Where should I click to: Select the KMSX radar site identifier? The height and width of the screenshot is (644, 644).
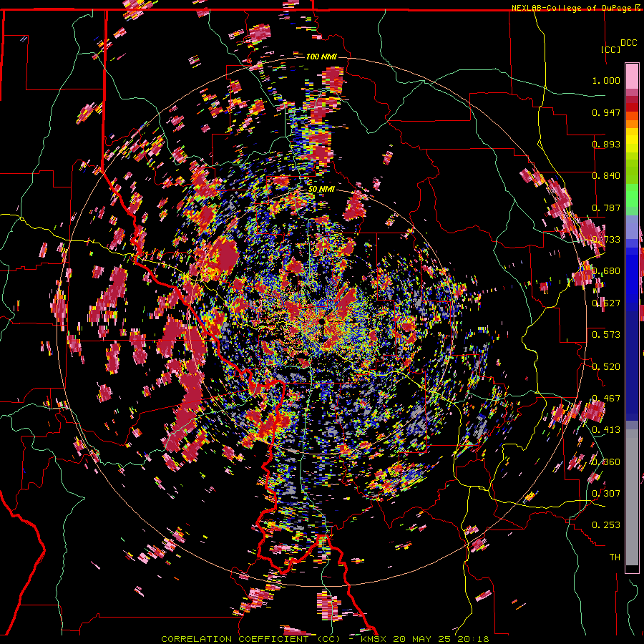tap(374, 639)
